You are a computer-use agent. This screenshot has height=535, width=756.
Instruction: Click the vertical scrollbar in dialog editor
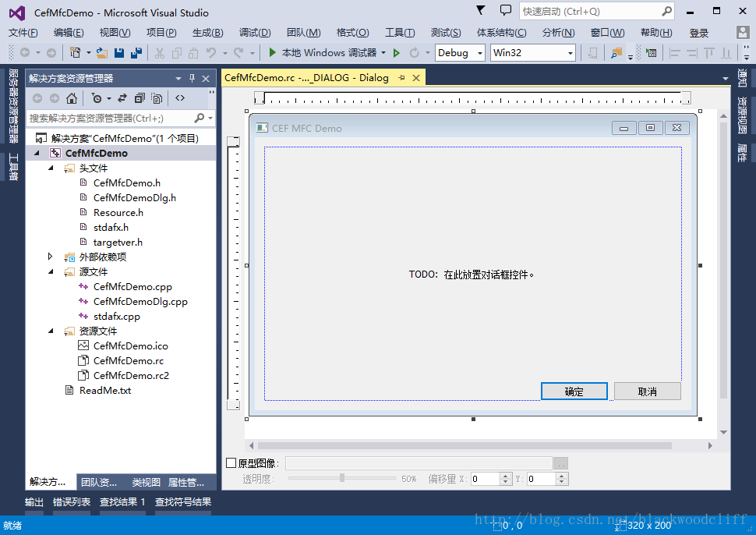click(x=723, y=260)
